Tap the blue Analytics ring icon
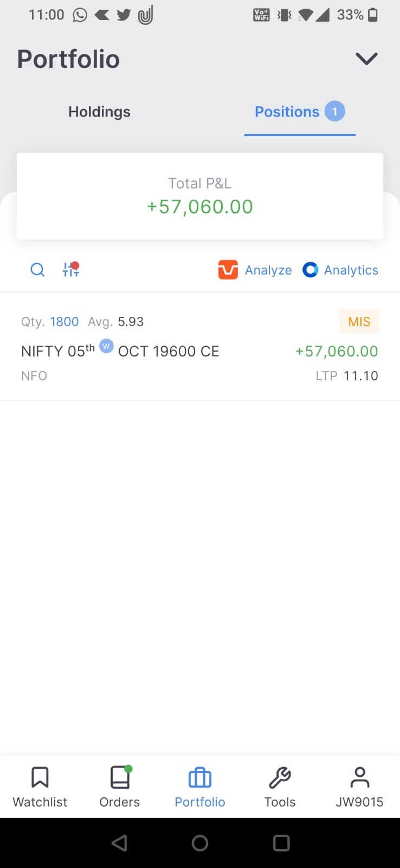 pyautogui.click(x=310, y=270)
